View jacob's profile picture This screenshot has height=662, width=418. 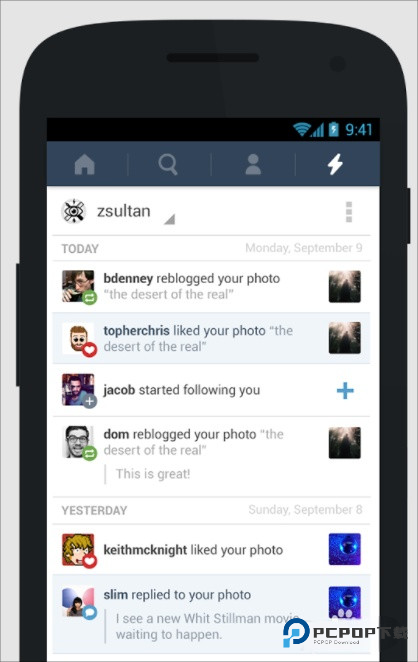(x=79, y=391)
